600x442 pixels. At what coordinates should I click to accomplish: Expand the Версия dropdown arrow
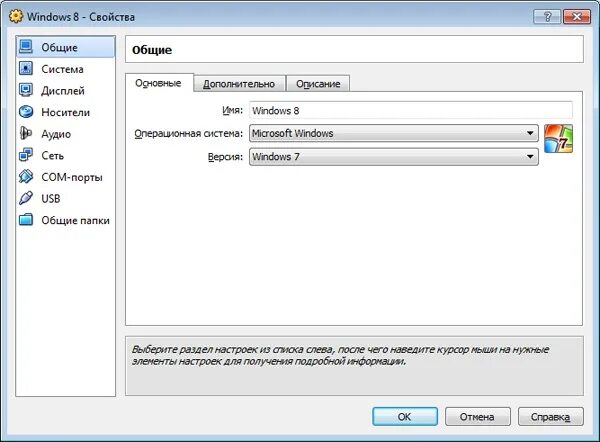coord(530,157)
